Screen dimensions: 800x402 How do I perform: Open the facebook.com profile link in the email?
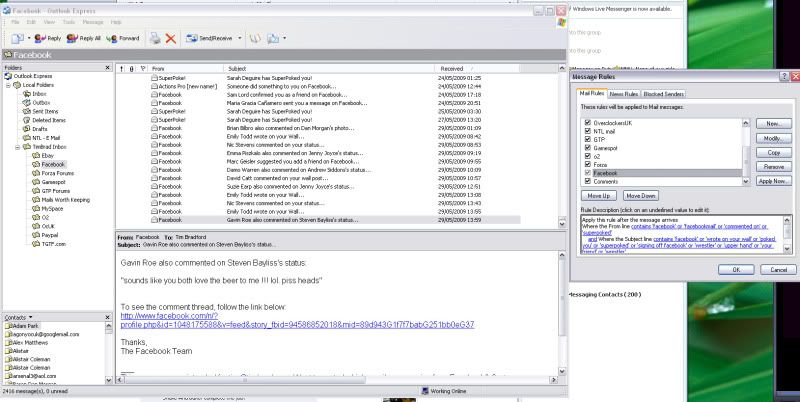pyautogui.click(x=297, y=320)
